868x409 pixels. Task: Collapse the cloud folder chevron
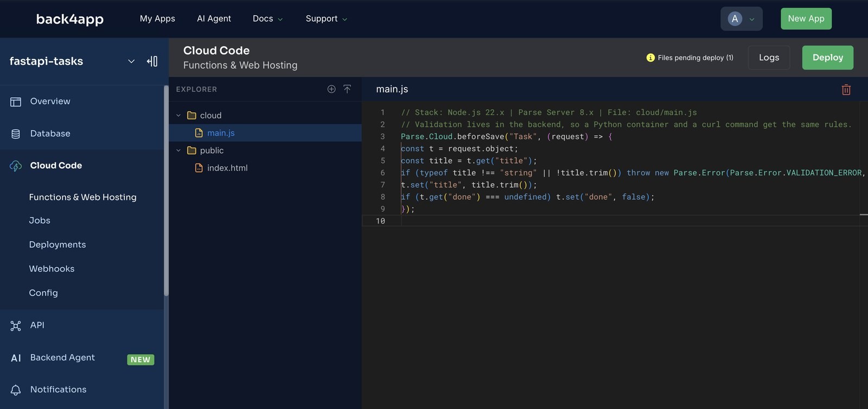click(178, 116)
